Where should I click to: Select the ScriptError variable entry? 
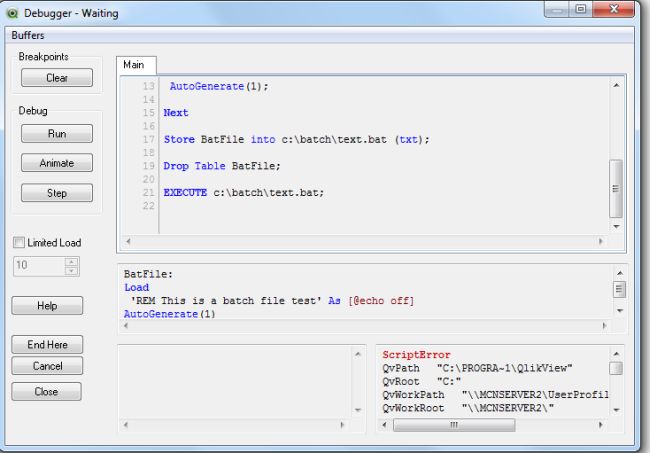tap(416, 355)
